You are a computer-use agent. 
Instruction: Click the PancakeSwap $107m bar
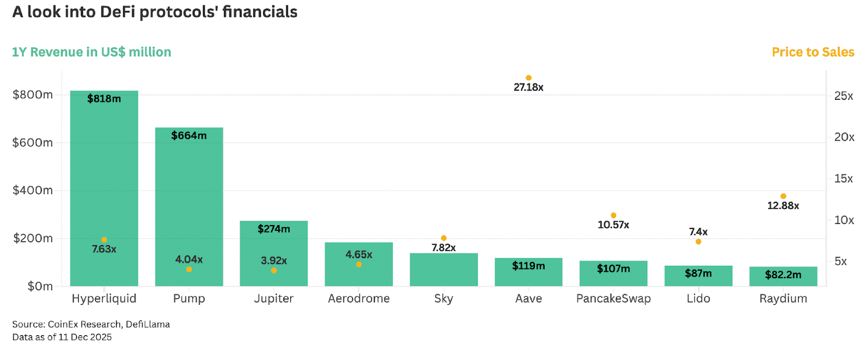click(x=614, y=273)
